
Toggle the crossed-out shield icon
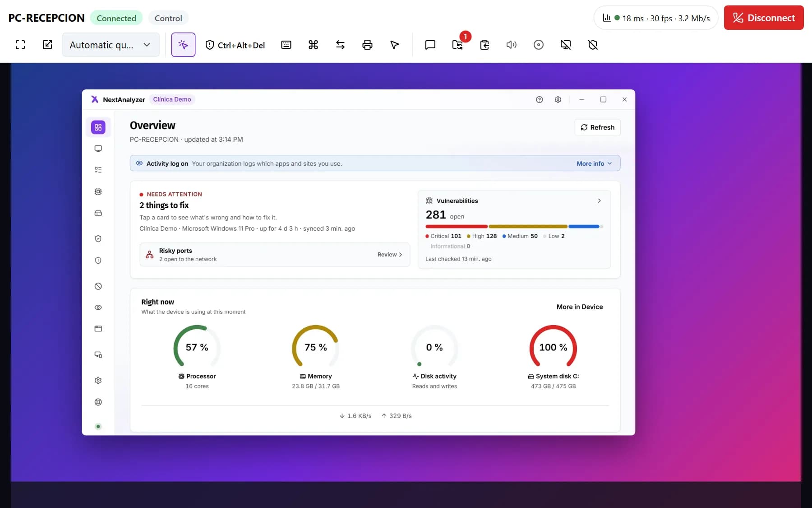point(593,45)
